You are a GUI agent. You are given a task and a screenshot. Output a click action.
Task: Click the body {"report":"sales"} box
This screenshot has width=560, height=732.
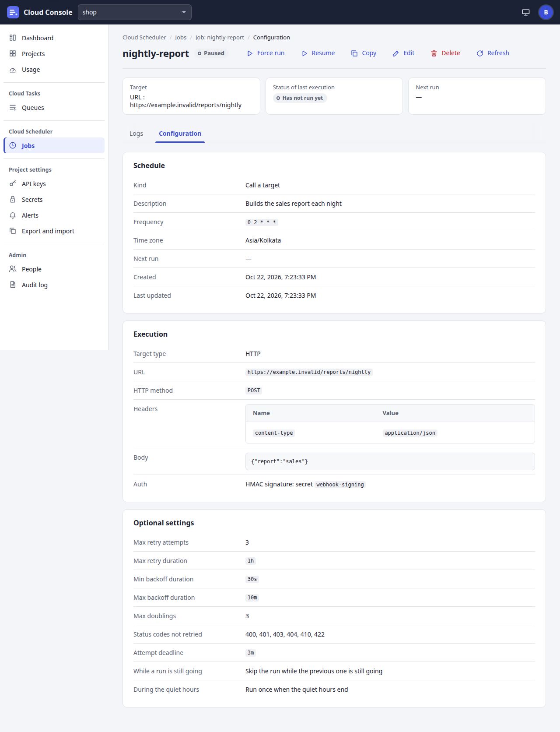[x=390, y=461]
